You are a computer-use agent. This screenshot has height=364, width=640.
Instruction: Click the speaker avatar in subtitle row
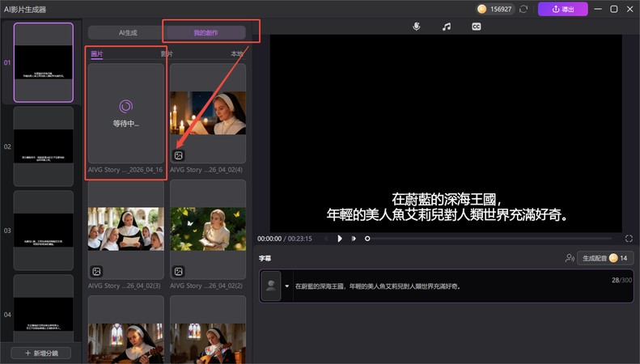(270, 286)
